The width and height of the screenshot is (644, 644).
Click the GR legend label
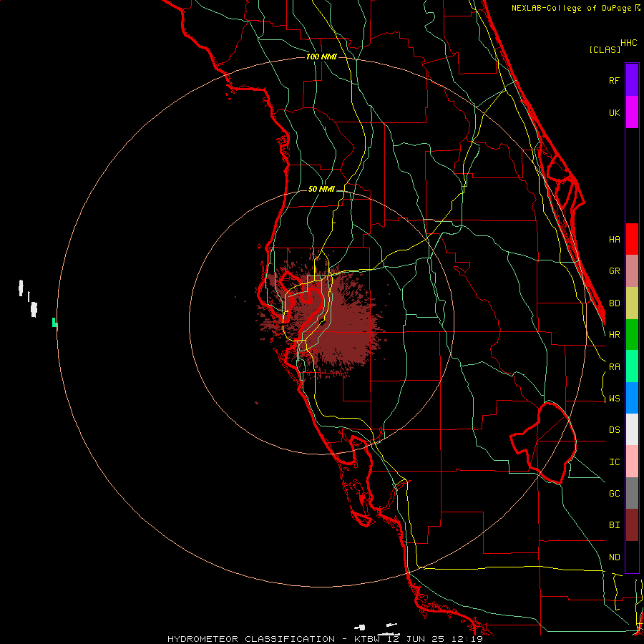[x=614, y=270]
